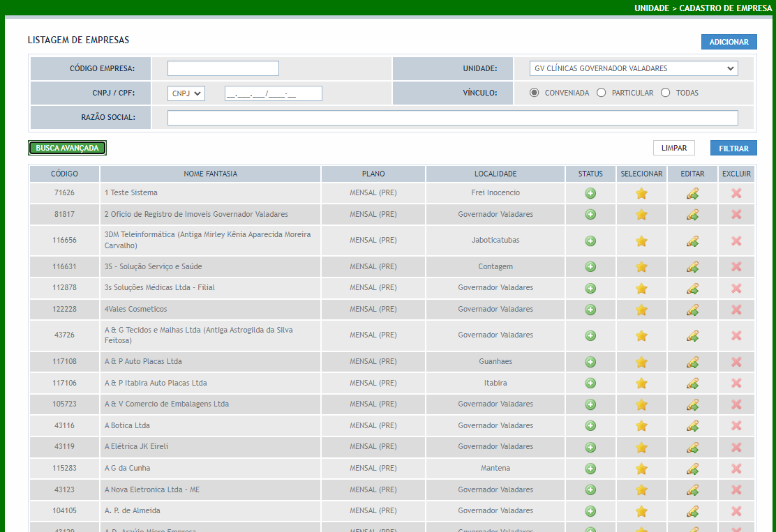Delete the A Botica Ltda company
The image size is (776, 532).
coord(736,426)
